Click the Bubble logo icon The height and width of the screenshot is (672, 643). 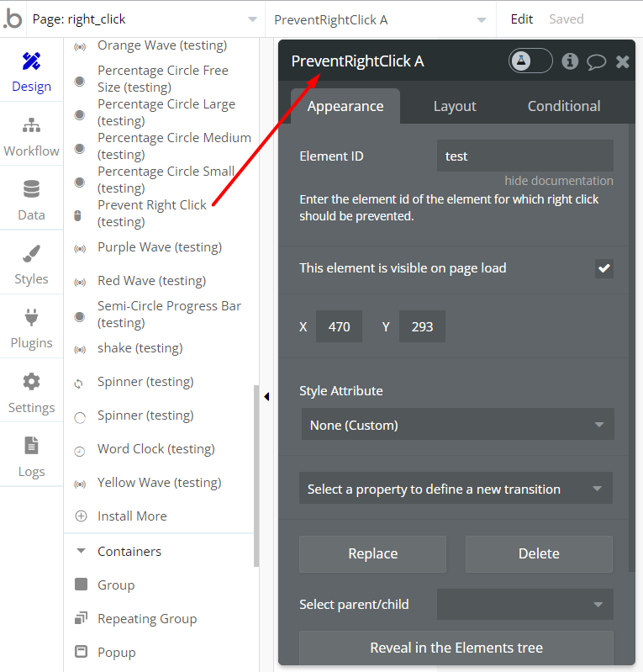[x=13, y=19]
